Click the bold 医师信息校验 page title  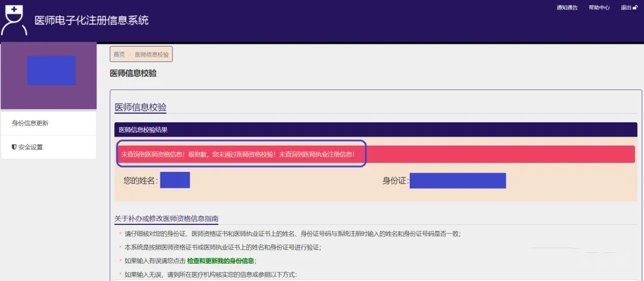133,73
